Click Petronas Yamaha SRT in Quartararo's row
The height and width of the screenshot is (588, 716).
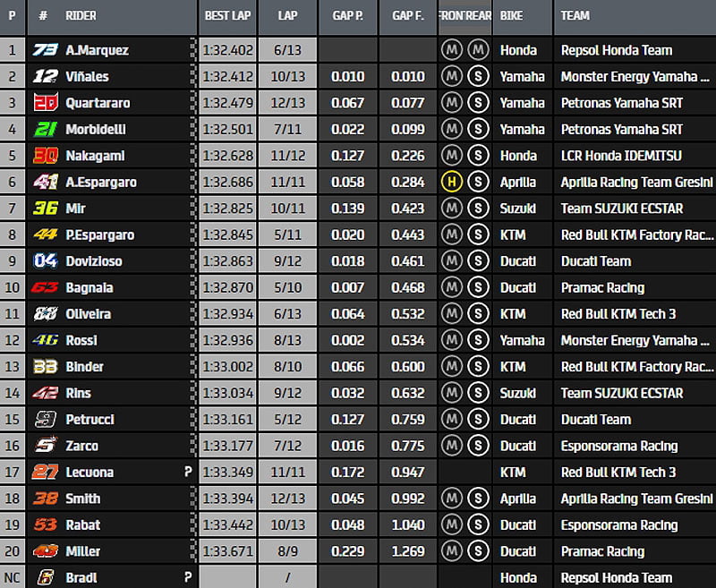pyautogui.click(x=621, y=103)
